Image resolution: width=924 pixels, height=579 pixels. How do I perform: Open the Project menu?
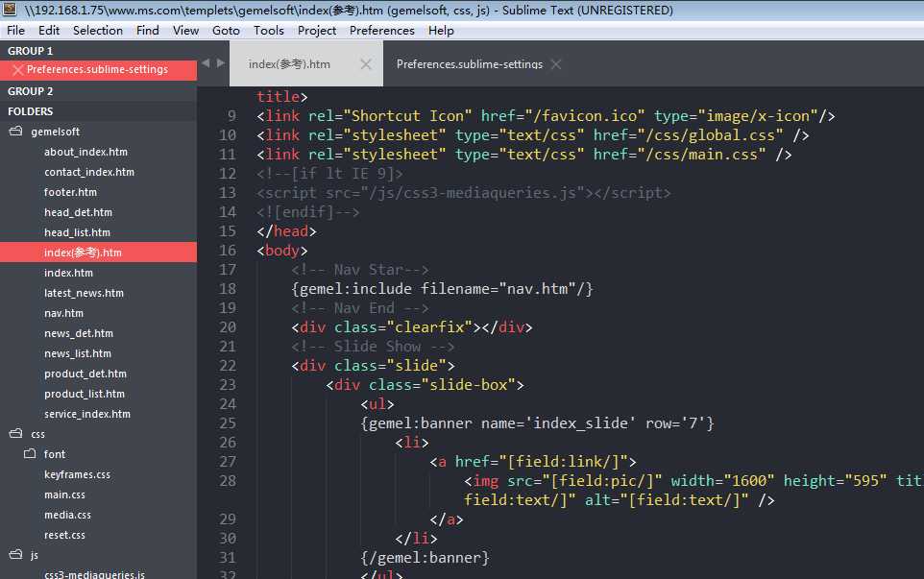(x=316, y=30)
